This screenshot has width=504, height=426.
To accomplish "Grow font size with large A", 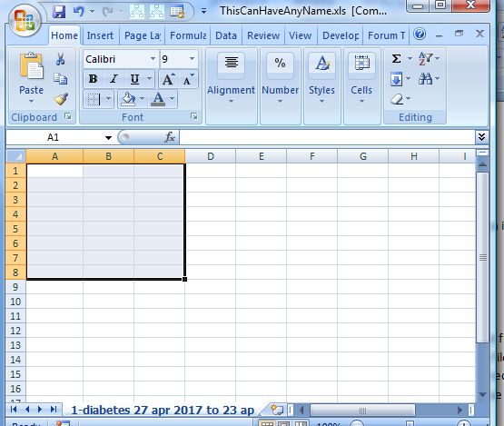I will (x=168, y=79).
